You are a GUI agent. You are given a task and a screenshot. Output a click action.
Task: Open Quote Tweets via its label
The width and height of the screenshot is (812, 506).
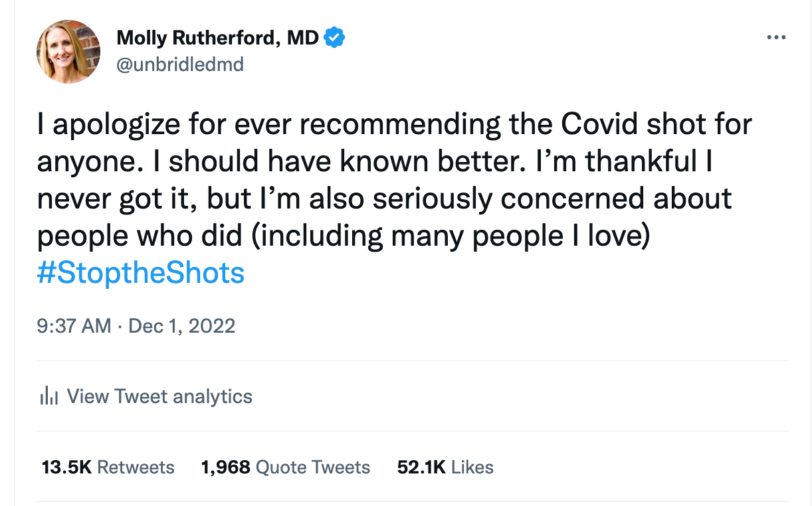(x=312, y=467)
